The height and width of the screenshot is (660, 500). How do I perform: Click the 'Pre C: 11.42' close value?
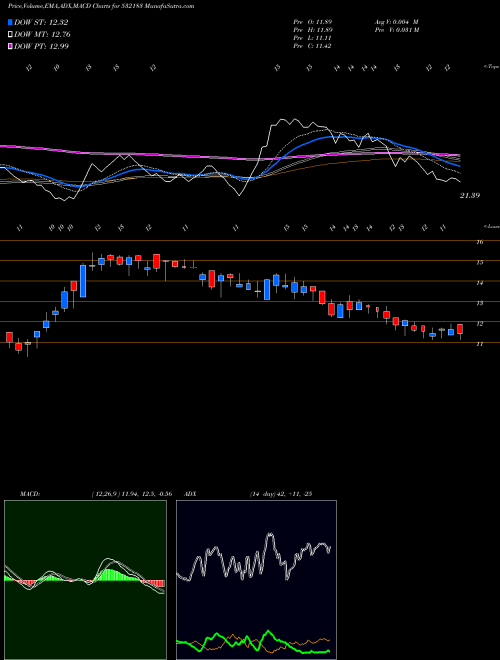(312, 46)
